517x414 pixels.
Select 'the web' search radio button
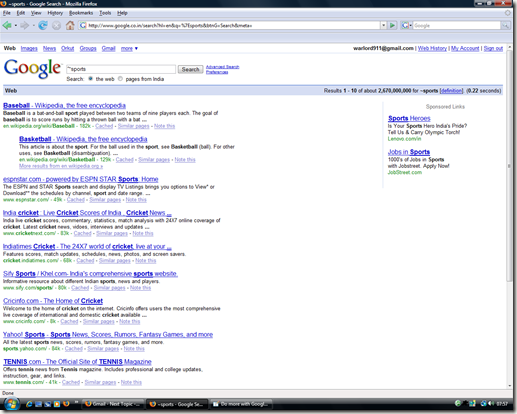[x=90, y=79]
